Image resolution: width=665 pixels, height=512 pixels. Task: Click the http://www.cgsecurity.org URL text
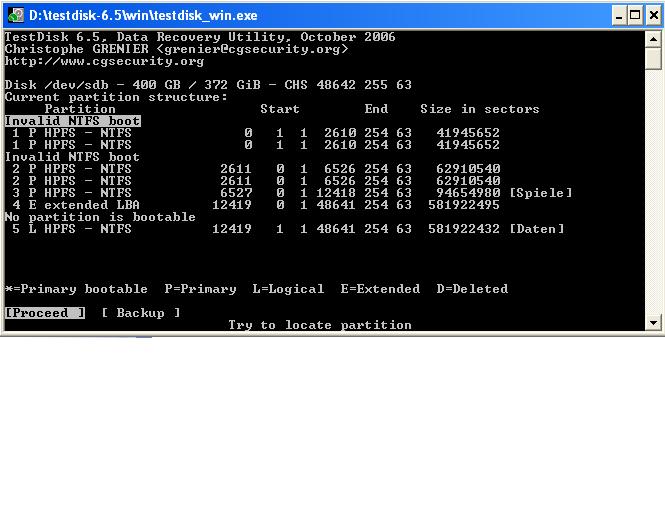click(104, 61)
